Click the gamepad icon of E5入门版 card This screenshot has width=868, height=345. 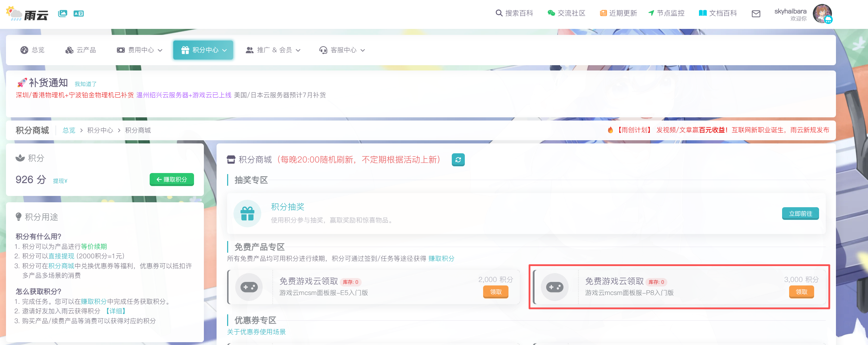(249, 287)
